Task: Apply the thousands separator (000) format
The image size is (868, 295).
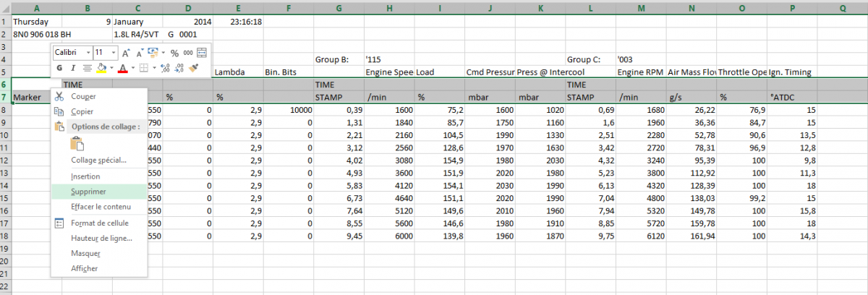Action: 187,53
